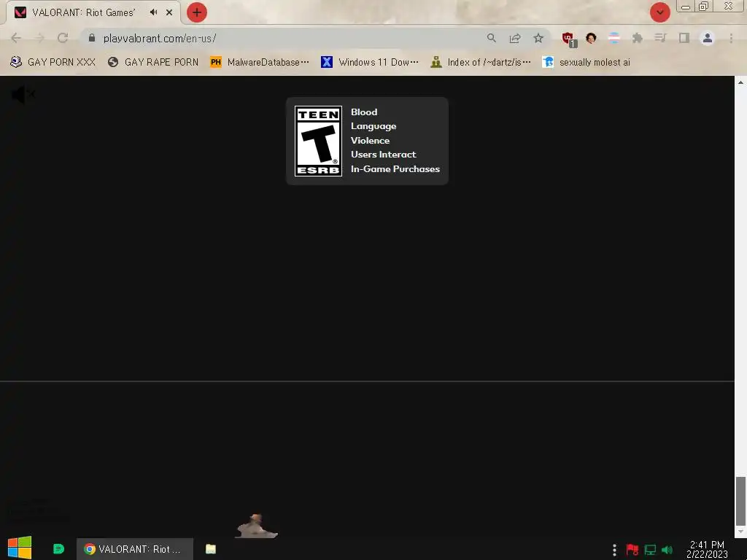
Task: Show hidden tray icons via three dots
Action: click(614, 550)
